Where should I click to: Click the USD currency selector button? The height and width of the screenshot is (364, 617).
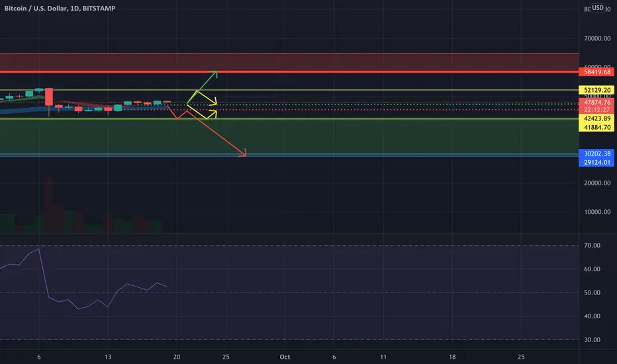pos(598,8)
